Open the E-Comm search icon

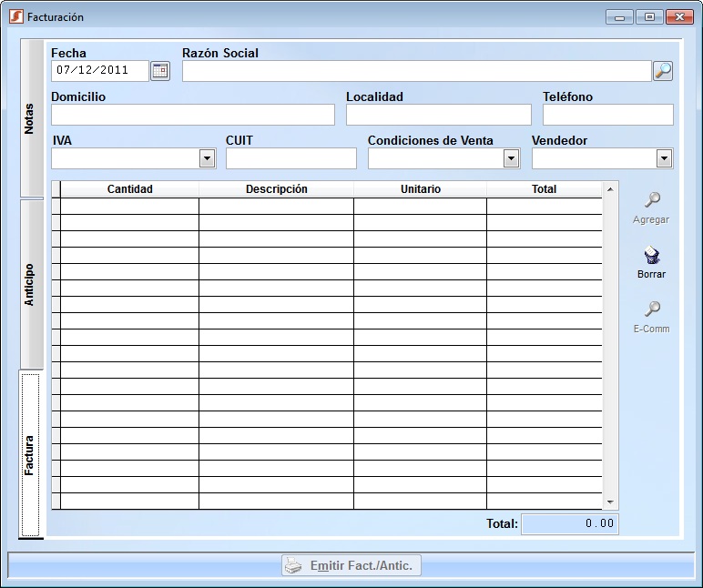click(x=651, y=310)
